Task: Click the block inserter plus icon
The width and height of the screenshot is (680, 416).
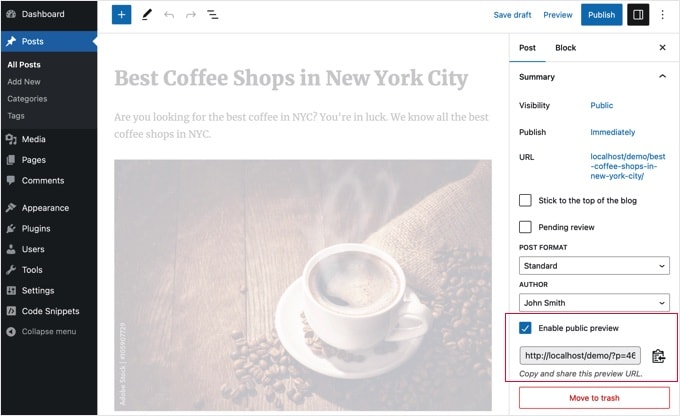Action: click(x=121, y=15)
